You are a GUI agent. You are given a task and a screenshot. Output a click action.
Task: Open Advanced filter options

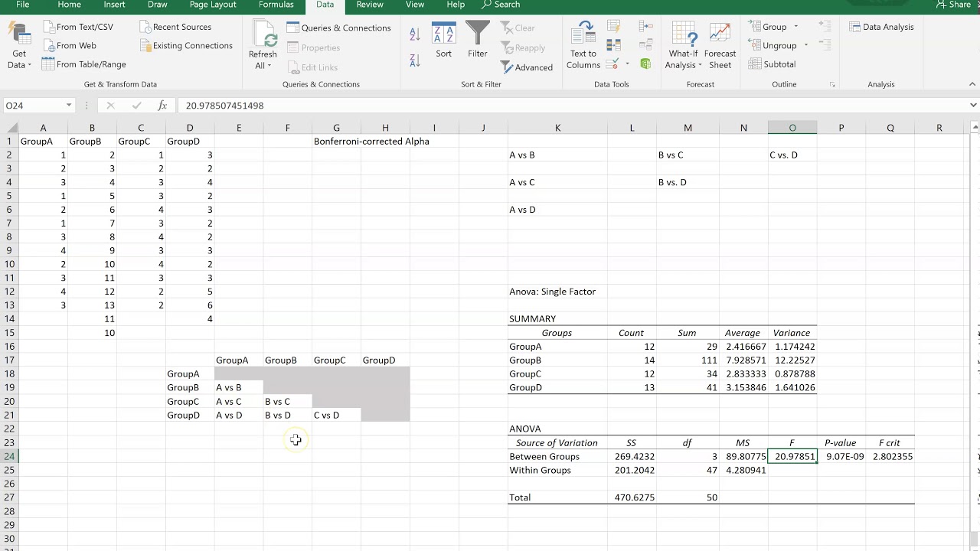coord(527,67)
